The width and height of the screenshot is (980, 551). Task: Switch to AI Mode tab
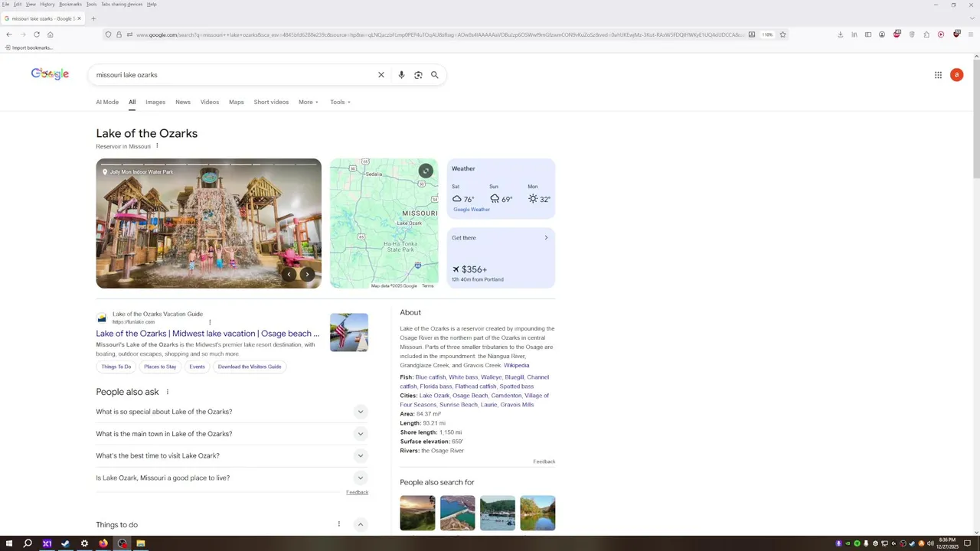pos(107,102)
